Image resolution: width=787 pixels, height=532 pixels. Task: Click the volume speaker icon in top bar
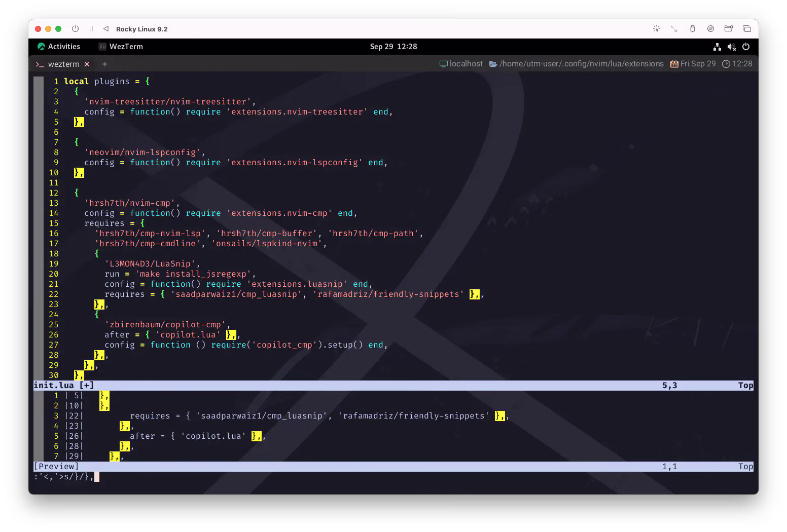click(731, 47)
